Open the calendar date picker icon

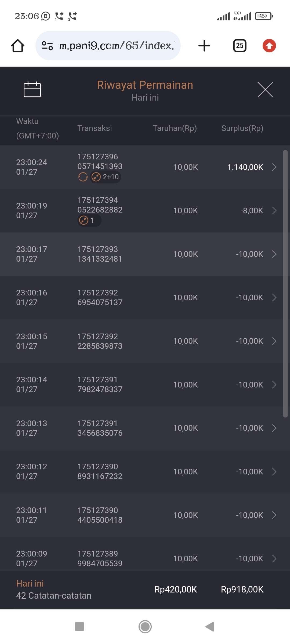tap(32, 89)
